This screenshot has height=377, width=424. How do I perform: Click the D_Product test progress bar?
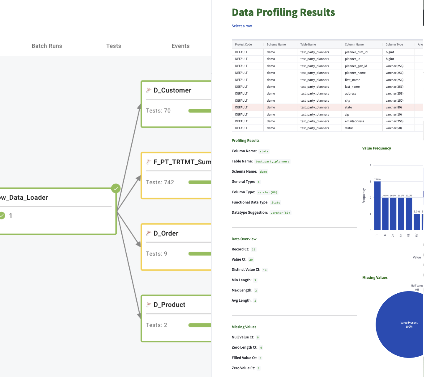coord(200,325)
